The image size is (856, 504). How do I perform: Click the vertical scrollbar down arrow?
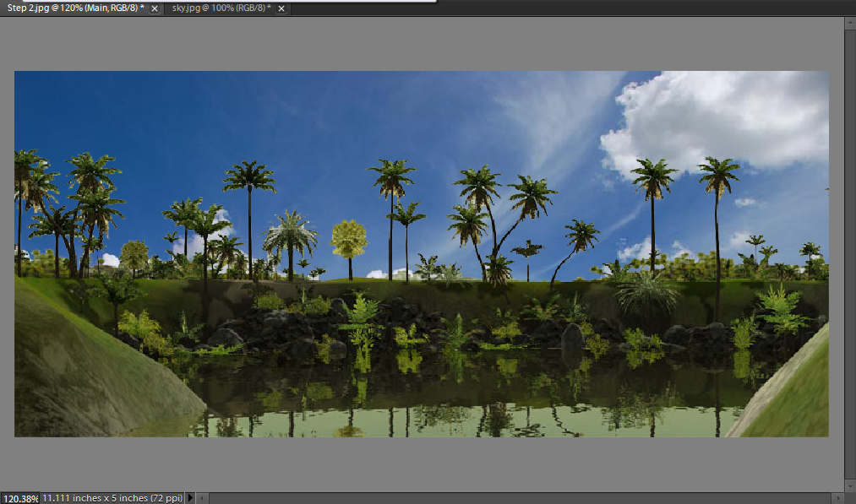coord(850,486)
